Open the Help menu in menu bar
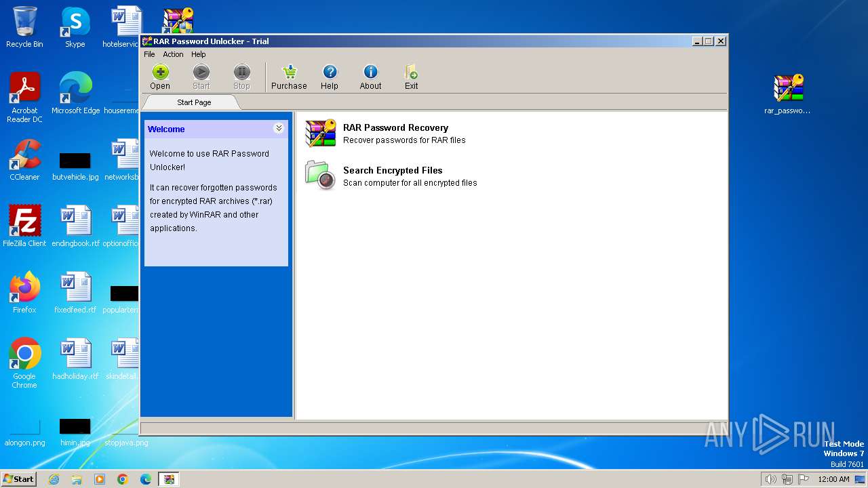The image size is (868, 488). coord(198,54)
